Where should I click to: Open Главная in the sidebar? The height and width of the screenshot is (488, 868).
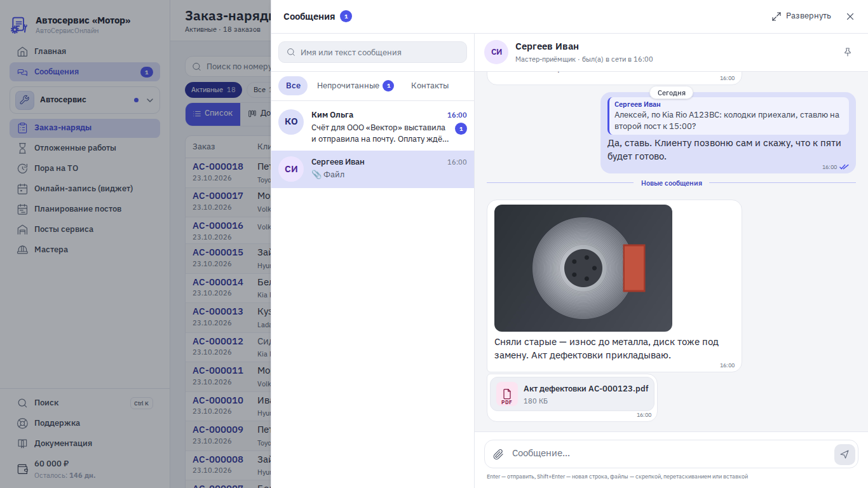click(85, 51)
